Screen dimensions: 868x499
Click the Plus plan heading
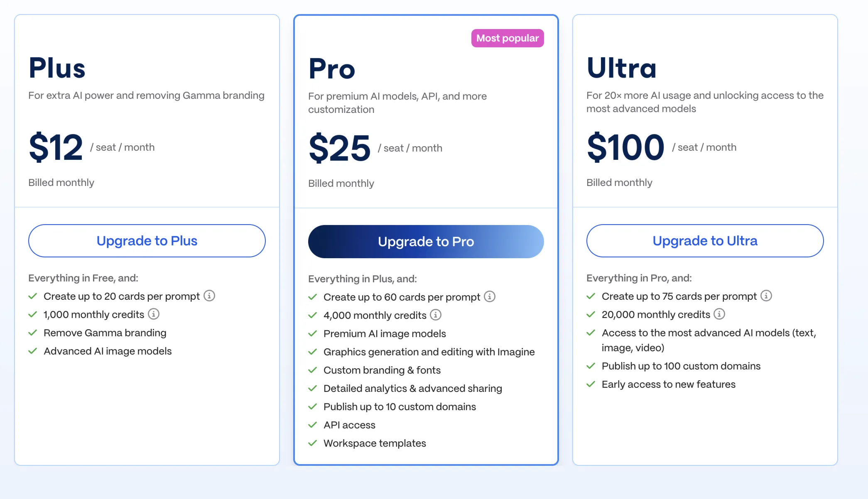[57, 68]
